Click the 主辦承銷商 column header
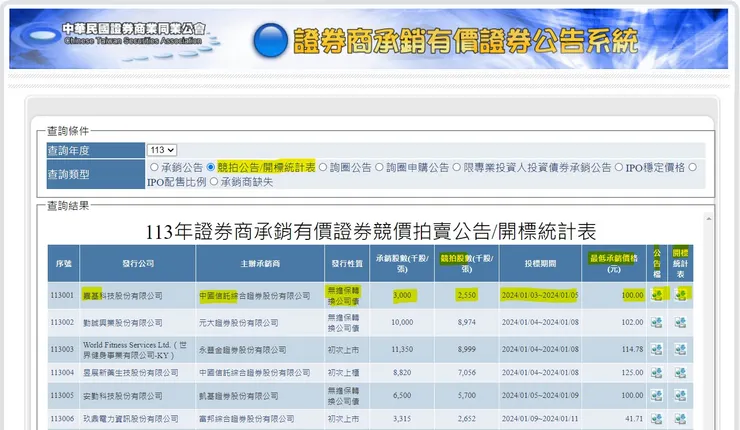This screenshot has width=740, height=430. pos(260,263)
